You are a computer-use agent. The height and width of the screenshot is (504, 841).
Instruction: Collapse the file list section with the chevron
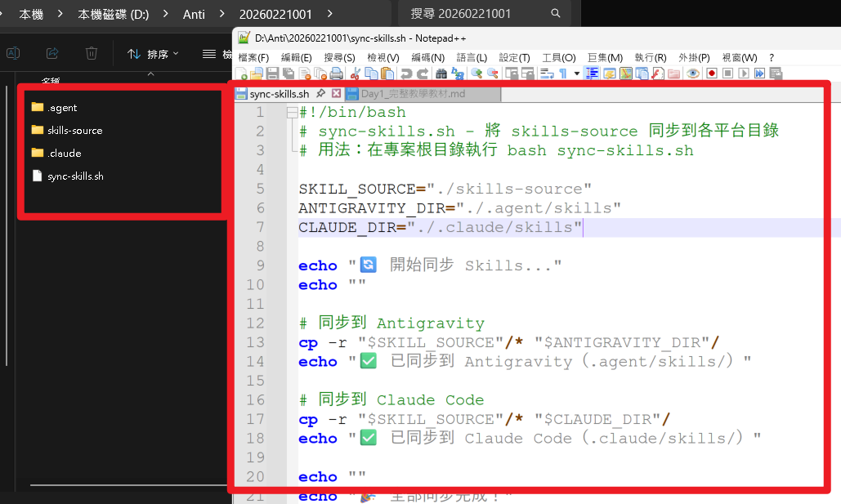pos(150,74)
